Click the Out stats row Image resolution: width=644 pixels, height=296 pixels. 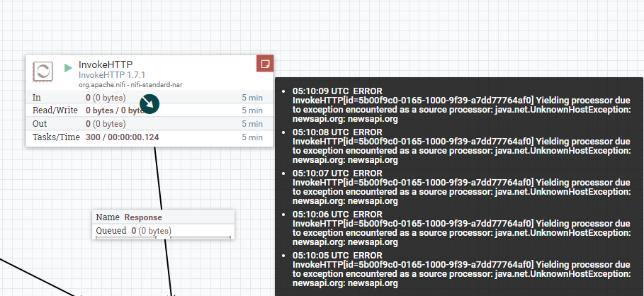[149, 124]
